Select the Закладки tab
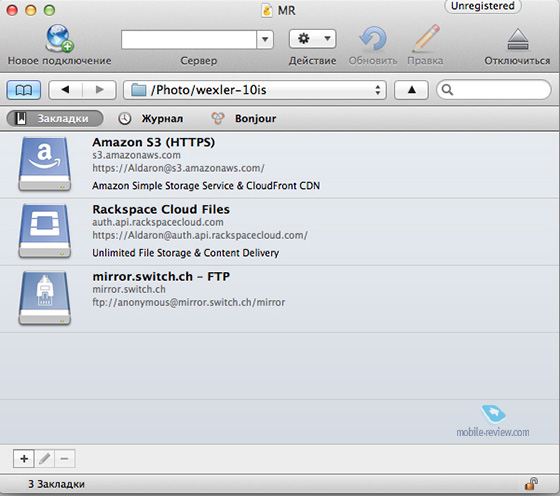Image resolution: width=560 pixels, height=496 pixels. coord(55,119)
